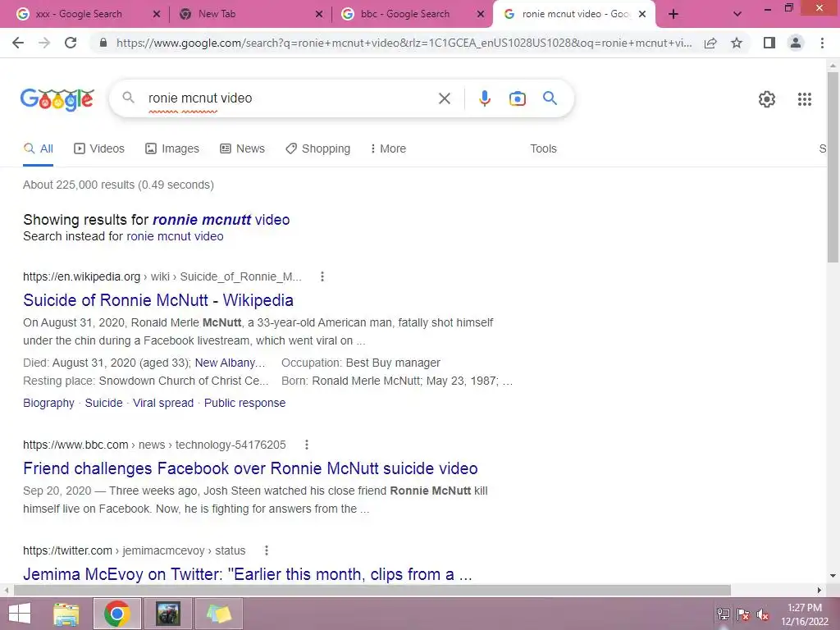The width and height of the screenshot is (840, 630).
Task: Select the Shopping results filter
Action: click(x=317, y=149)
